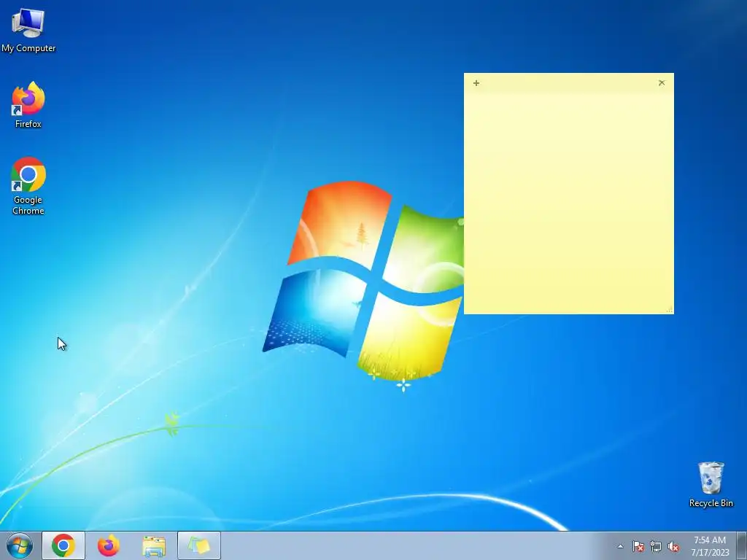The width and height of the screenshot is (747, 560).
Task: Click the network status tray icon
Action: click(656, 546)
